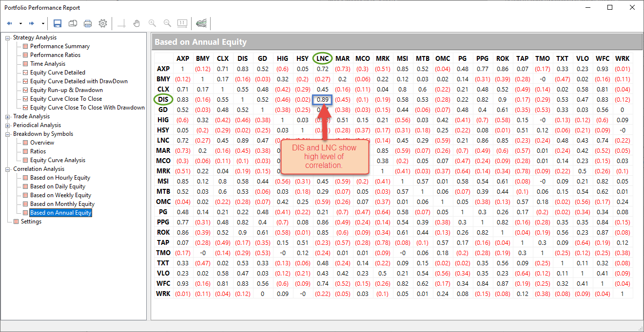Screen dimensions: 644x332
Task: Select (0.64) in VLO row, TAP column
Action: 522,273
